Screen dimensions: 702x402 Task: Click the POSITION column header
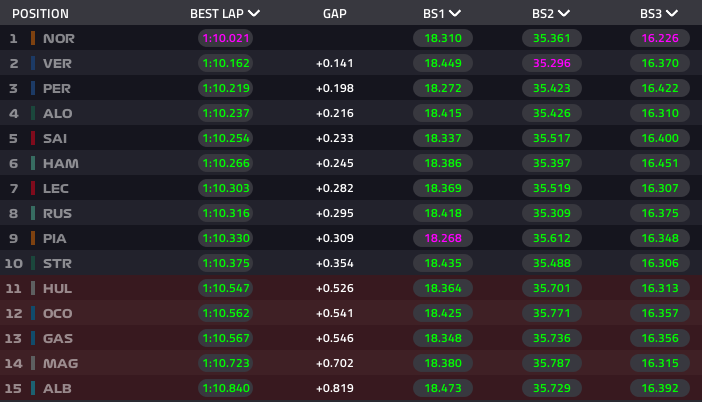click(40, 14)
